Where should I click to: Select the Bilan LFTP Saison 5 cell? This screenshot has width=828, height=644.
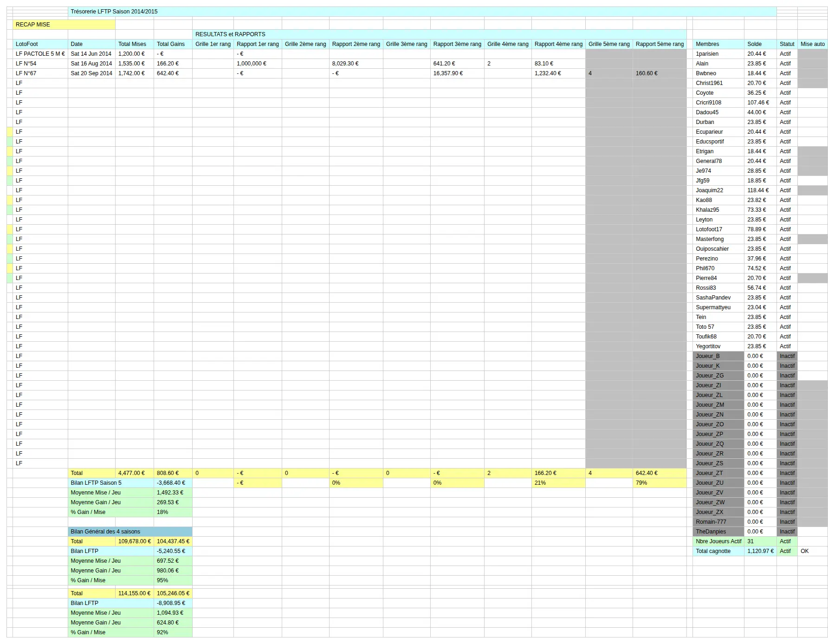[x=111, y=483]
